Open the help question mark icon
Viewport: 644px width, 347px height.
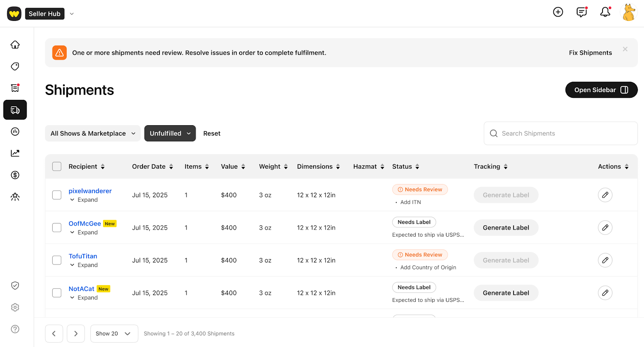15,329
